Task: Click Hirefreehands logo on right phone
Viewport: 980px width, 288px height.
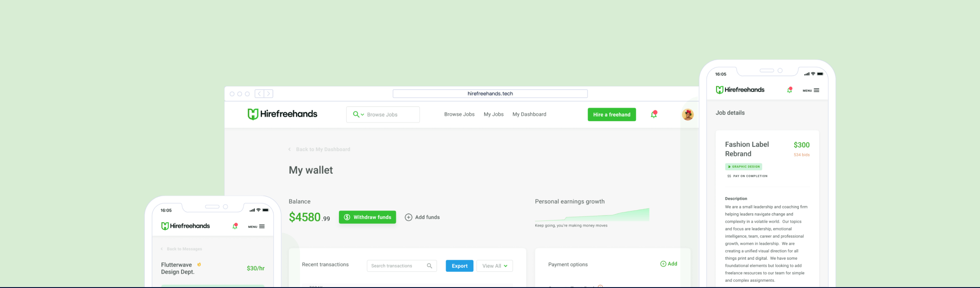Action: (740, 90)
